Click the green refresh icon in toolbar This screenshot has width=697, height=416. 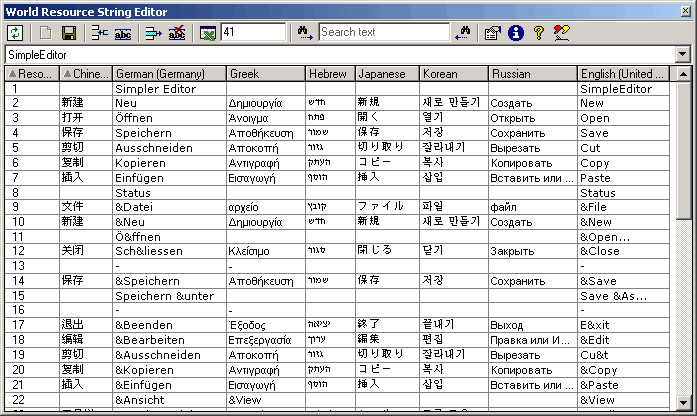click(x=16, y=32)
